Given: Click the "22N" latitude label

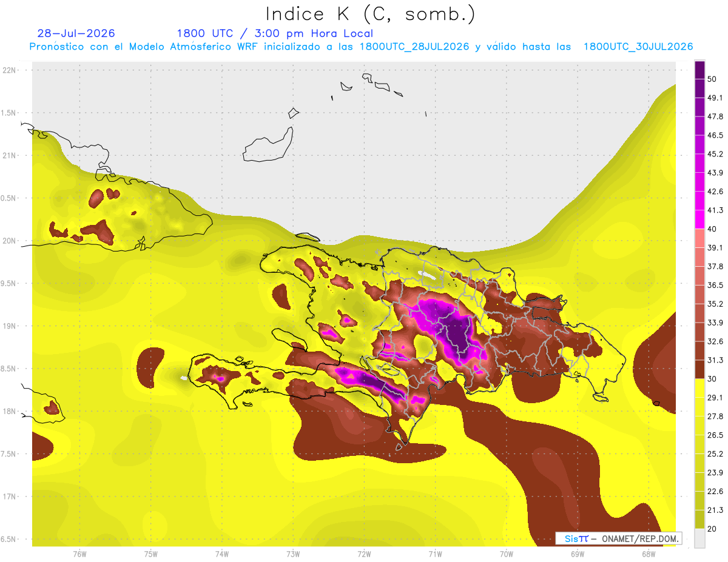Looking at the screenshot, I should (x=9, y=70).
